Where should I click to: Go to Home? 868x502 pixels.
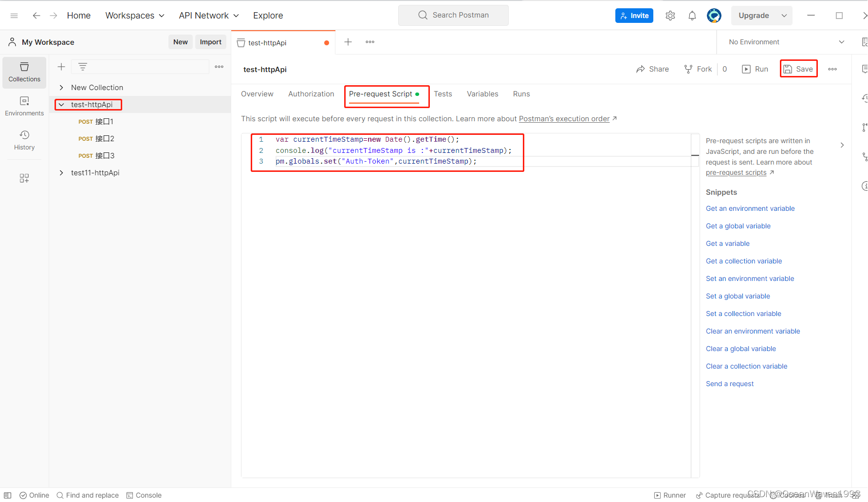pyautogui.click(x=79, y=16)
